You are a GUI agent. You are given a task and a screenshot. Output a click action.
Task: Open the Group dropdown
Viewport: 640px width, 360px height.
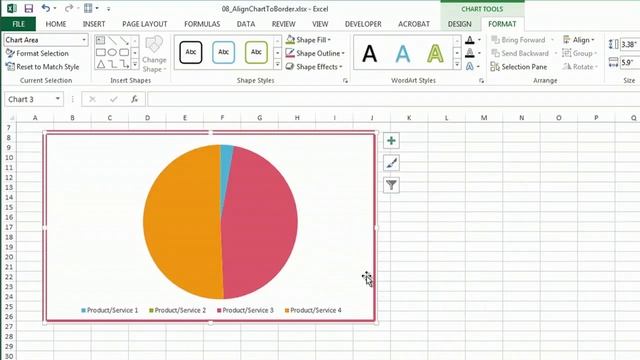pyautogui.click(x=579, y=53)
